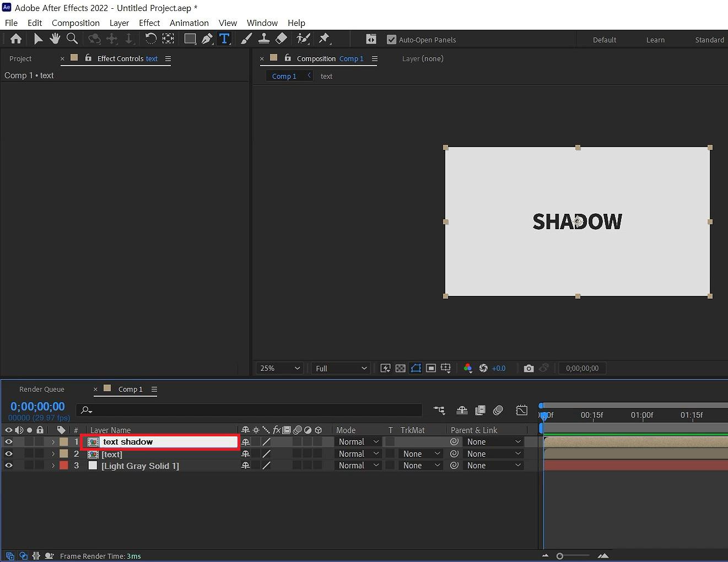This screenshot has width=728, height=562.
Task: Open the Composition menu
Action: pos(76,23)
